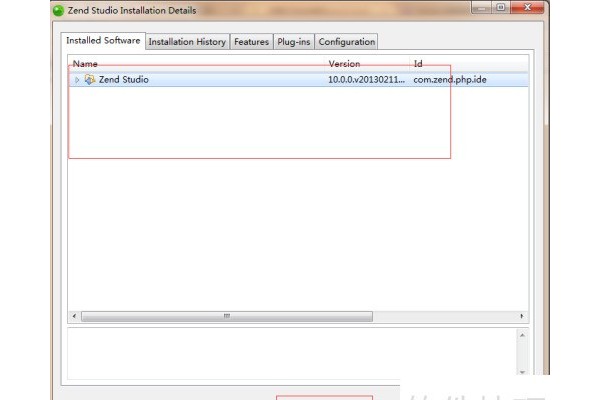Click the description pane scroll down arrow
This screenshot has height=400, width=600.
522,372
